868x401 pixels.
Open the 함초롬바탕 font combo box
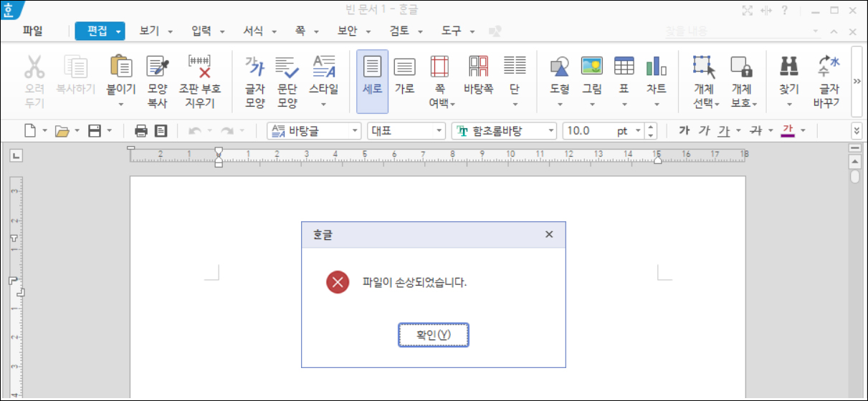point(504,131)
